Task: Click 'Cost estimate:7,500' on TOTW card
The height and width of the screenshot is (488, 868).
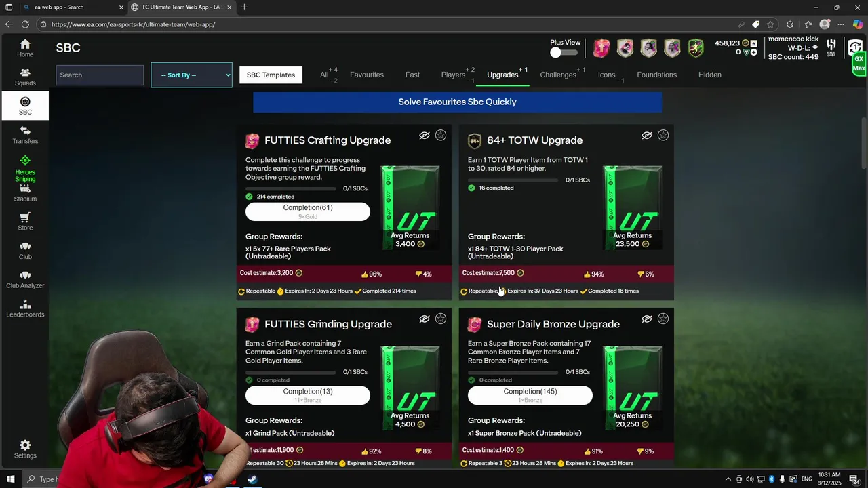Action: point(488,273)
